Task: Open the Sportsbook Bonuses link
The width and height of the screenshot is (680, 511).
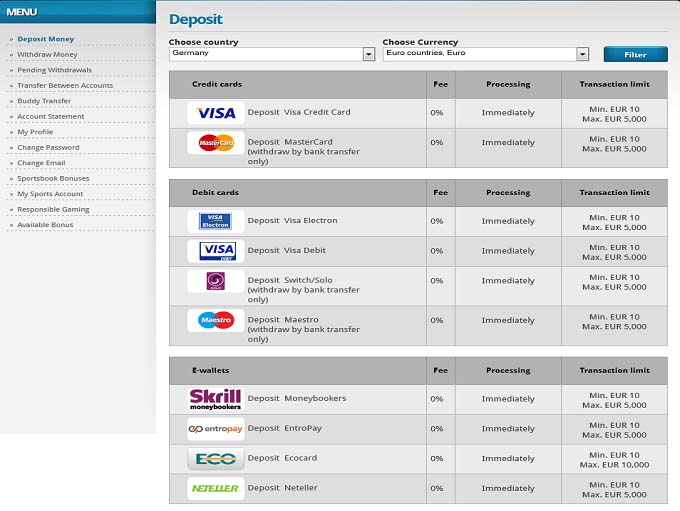Action: click(x=53, y=178)
